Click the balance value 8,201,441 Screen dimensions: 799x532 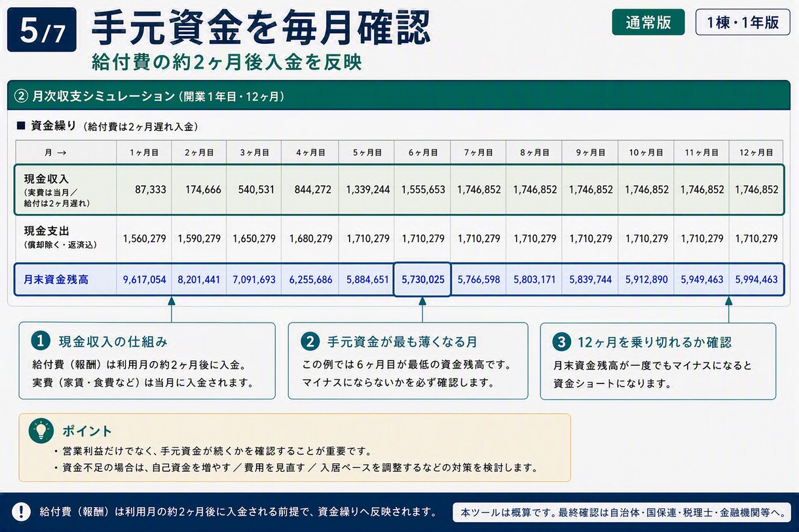tap(199, 279)
